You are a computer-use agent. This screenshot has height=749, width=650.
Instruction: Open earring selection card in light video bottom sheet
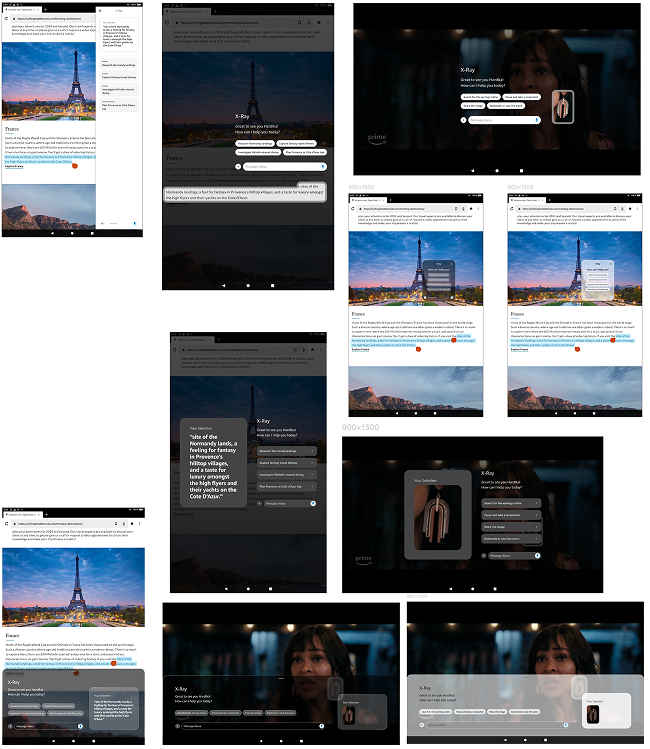pos(606,711)
